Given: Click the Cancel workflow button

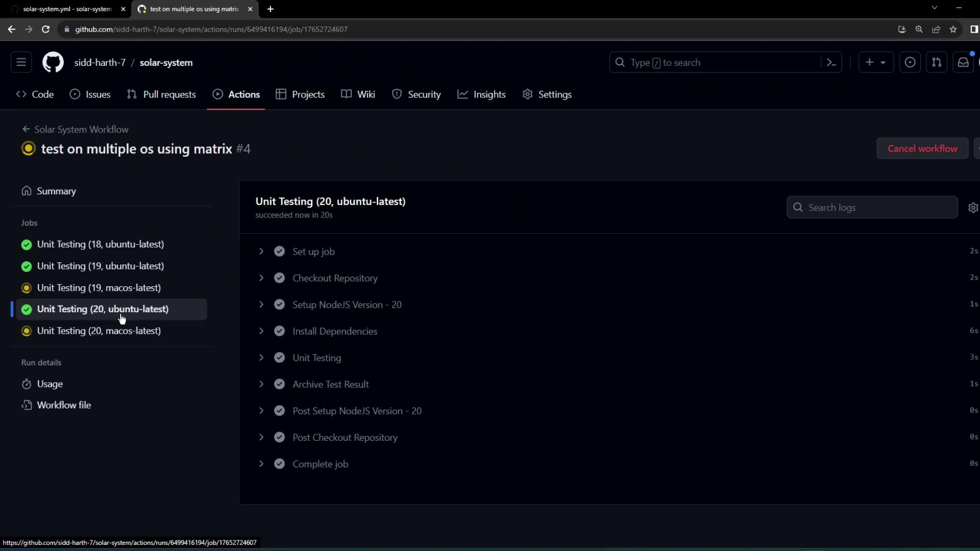Looking at the screenshot, I should (922, 148).
